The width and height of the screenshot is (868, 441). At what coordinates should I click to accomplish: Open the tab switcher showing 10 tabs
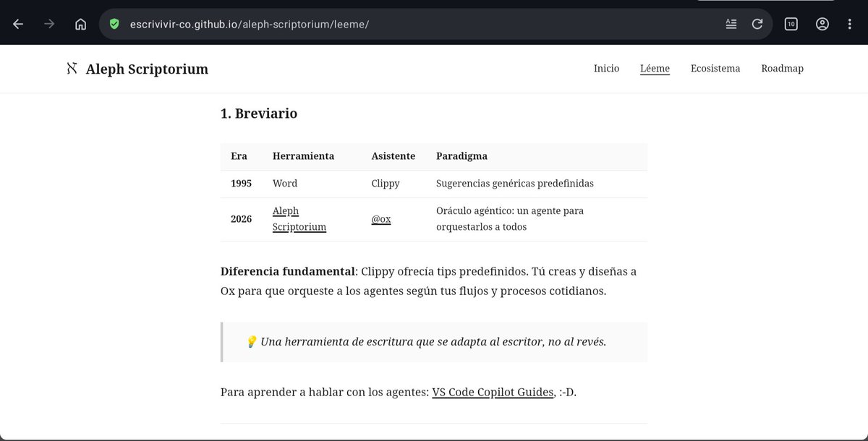(x=791, y=24)
